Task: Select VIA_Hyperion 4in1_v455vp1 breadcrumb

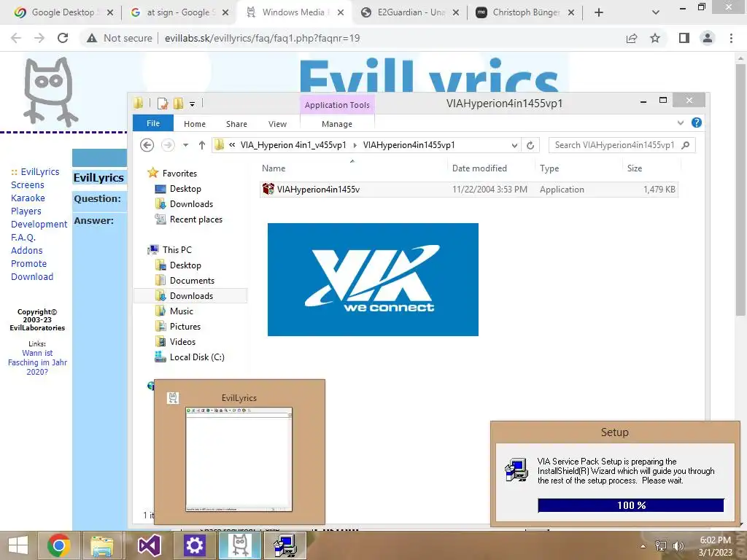Action: 293,145
